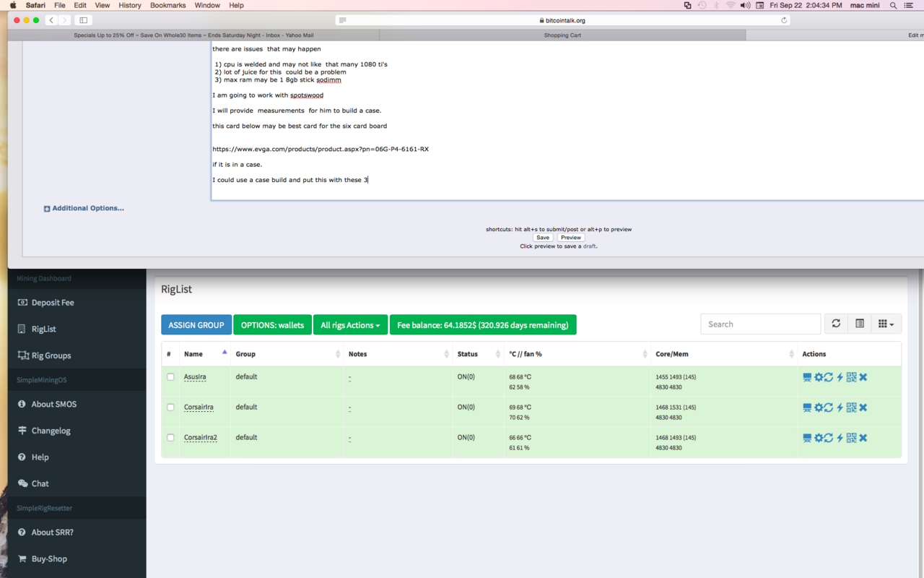Click OPTIONS: wallets button
This screenshot has width=924, height=578.
point(272,325)
